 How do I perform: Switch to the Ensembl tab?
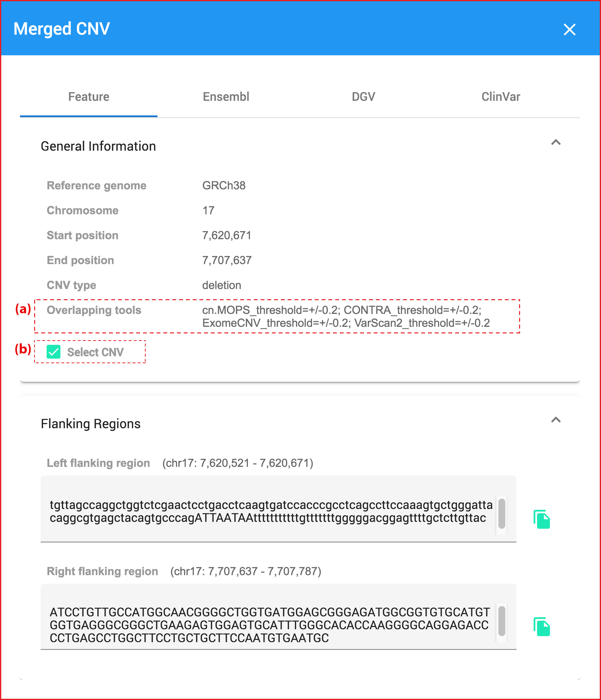226,97
